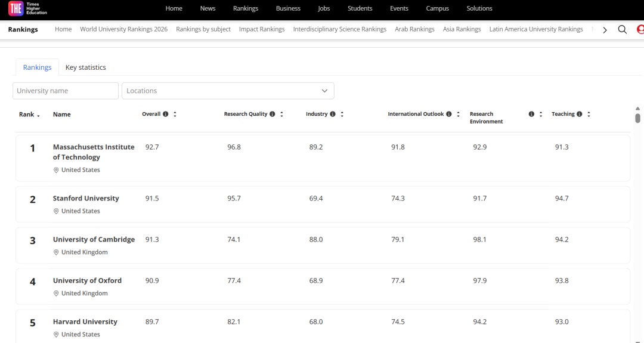Open Solutions in the top menu
The width and height of the screenshot is (644, 343).
(479, 8)
